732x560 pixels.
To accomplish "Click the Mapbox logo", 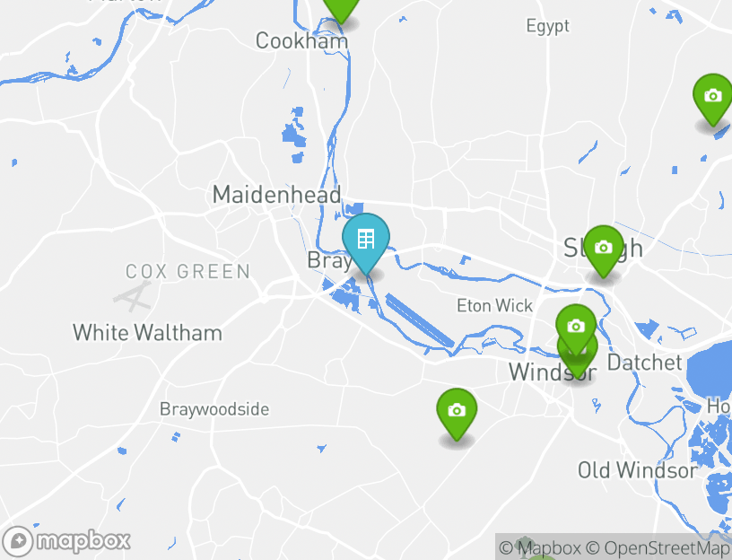I will pos(65,541).
